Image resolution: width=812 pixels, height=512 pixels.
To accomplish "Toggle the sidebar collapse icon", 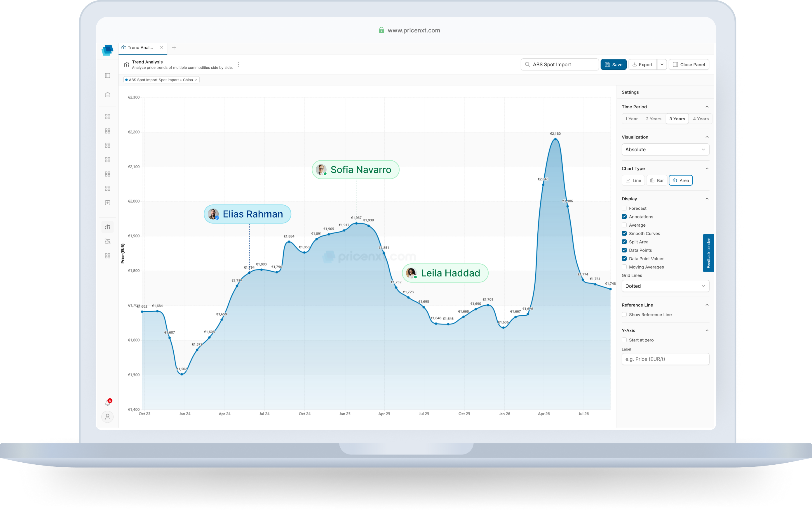I will click(108, 76).
